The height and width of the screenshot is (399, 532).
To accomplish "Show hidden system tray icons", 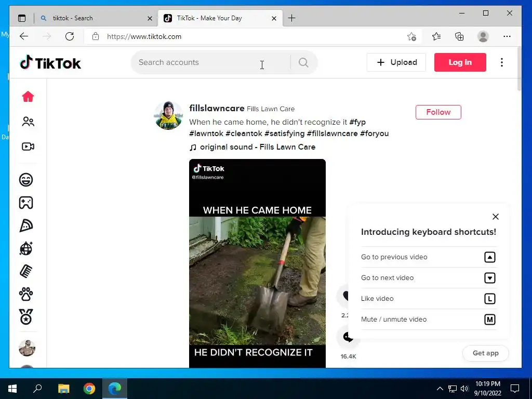I will click(x=440, y=389).
